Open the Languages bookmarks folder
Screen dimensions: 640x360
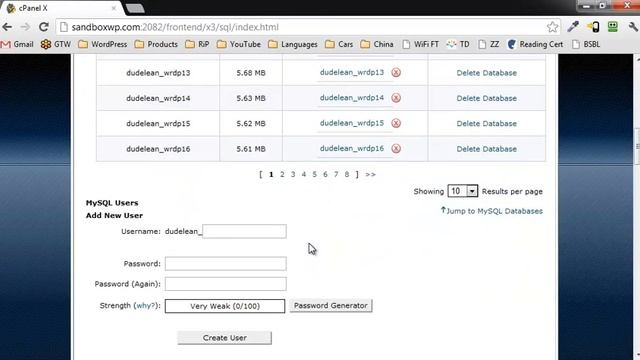[x=293, y=44]
